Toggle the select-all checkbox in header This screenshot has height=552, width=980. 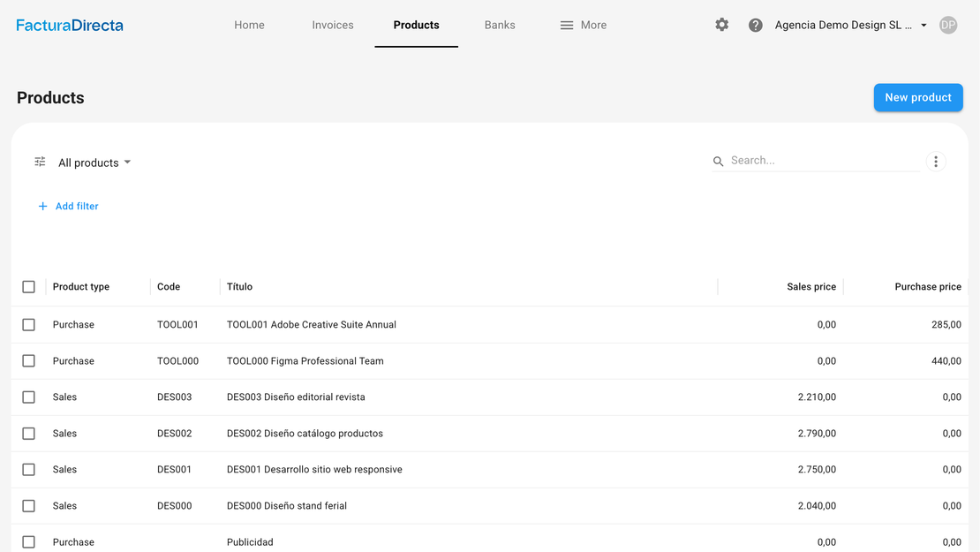point(28,287)
